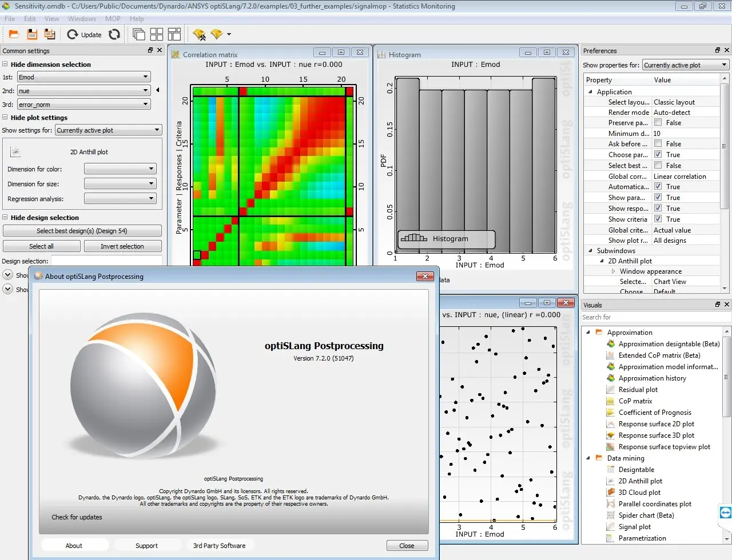Uncheck the Show respo... checkbox

658,209
